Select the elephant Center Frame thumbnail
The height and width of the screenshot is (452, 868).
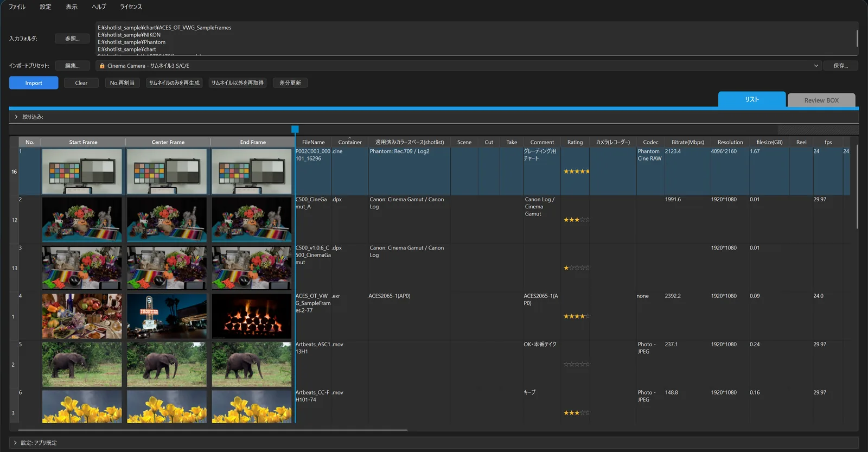click(x=167, y=364)
